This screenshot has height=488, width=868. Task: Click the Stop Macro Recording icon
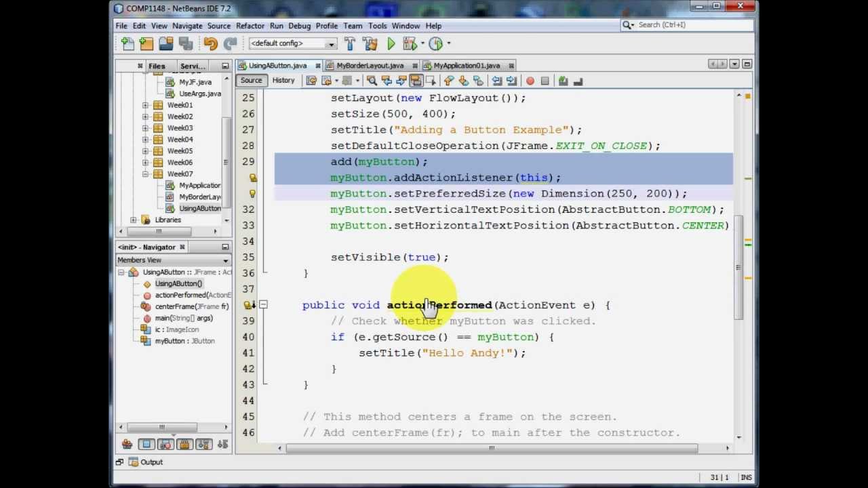click(x=545, y=81)
